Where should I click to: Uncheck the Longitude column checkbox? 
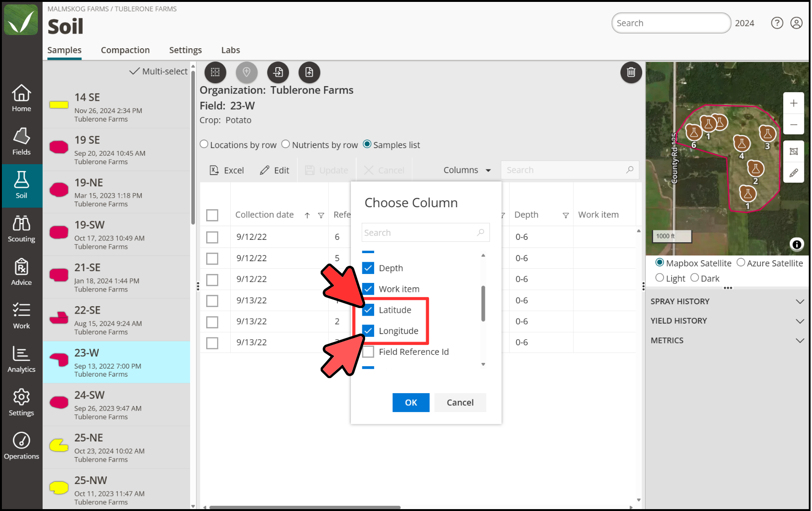point(368,331)
